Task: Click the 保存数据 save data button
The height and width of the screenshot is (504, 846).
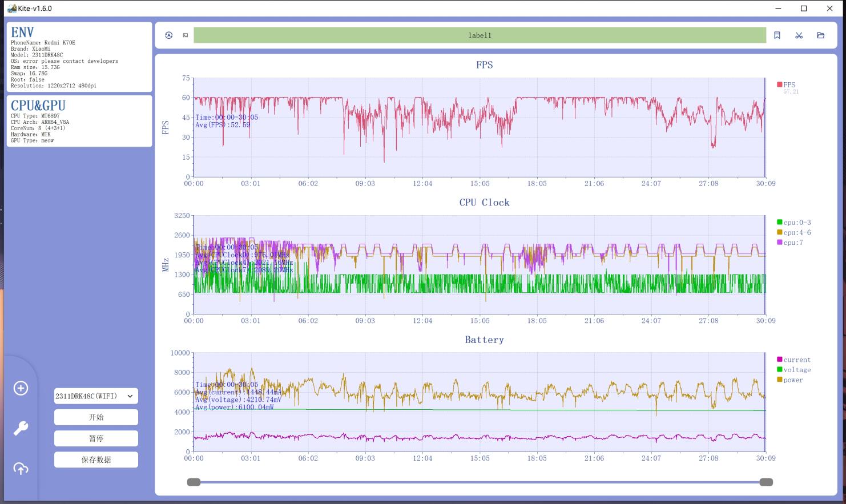Action: (x=96, y=459)
